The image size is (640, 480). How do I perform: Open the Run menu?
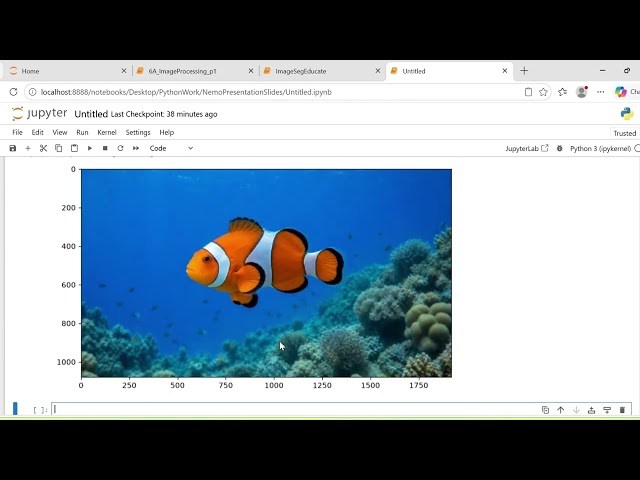(x=82, y=132)
